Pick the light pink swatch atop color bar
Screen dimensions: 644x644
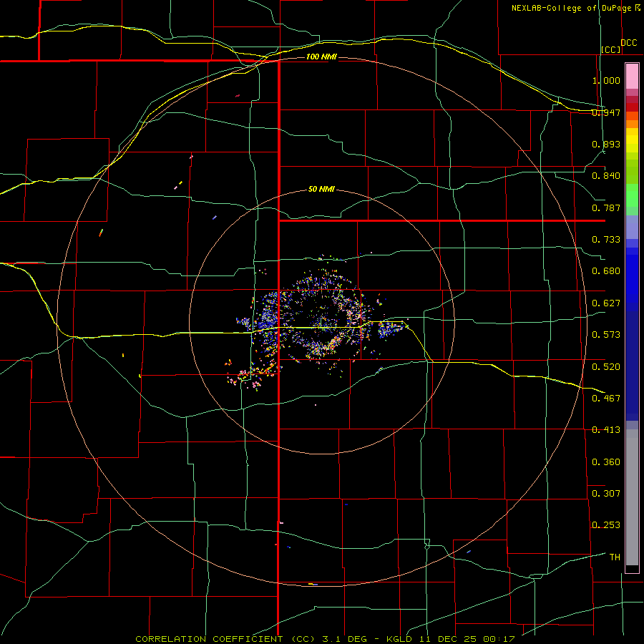632,77
